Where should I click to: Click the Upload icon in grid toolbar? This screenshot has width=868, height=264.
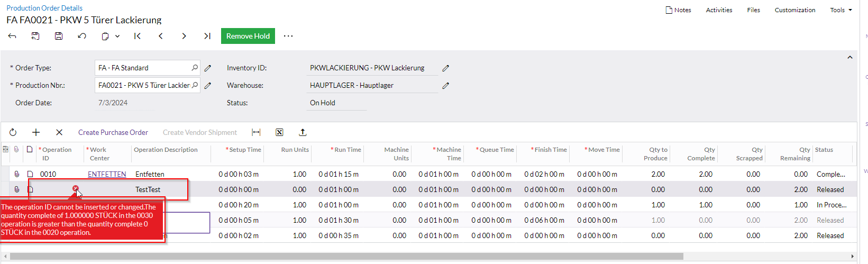click(x=303, y=132)
